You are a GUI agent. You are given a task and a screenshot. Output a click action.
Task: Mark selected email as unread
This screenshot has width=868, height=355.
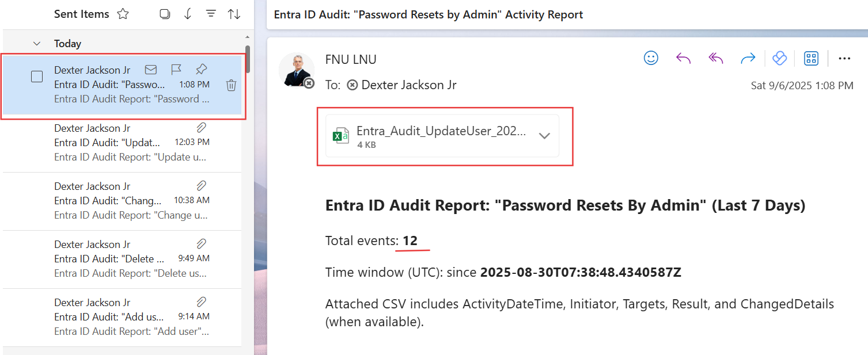coord(151,70)
